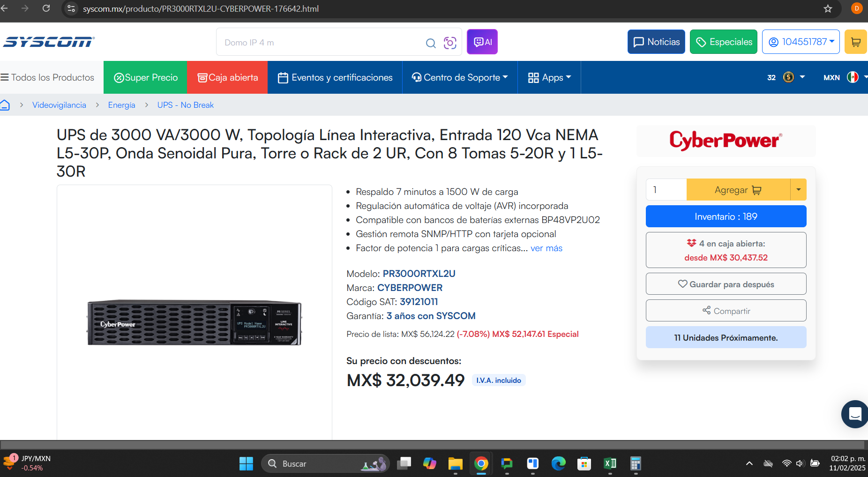This screenshot has width=868, height=477.
Task: Open Task View in taskbar
Action: (x=404, y=463)
